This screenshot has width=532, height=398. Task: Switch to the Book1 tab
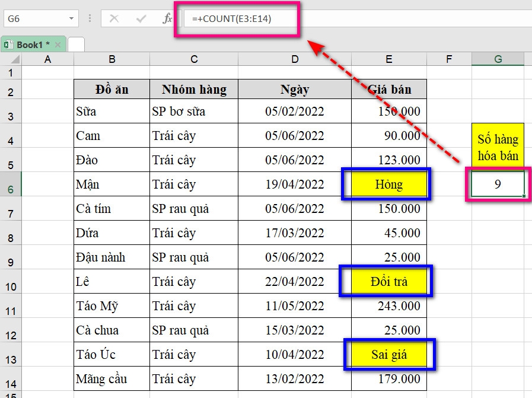31,44
